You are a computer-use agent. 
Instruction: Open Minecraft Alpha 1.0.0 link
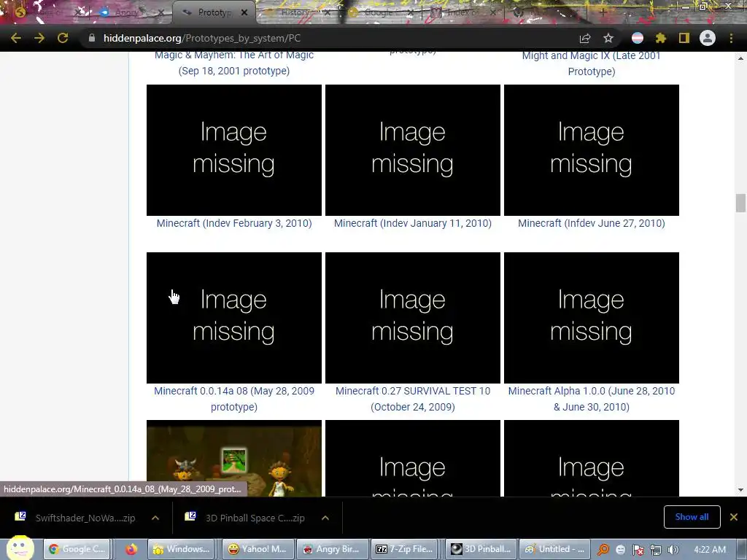click(591, 399)
